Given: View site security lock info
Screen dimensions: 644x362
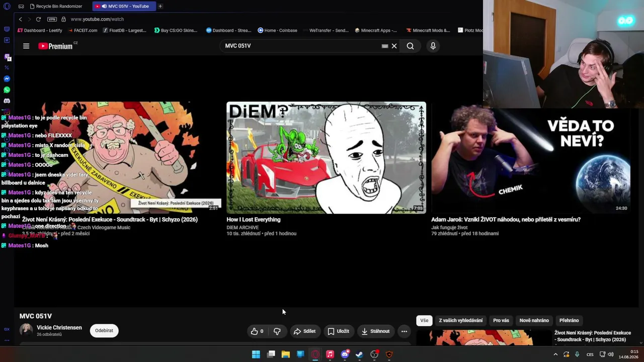Looking at the screenshot, I should pos(63,19).
